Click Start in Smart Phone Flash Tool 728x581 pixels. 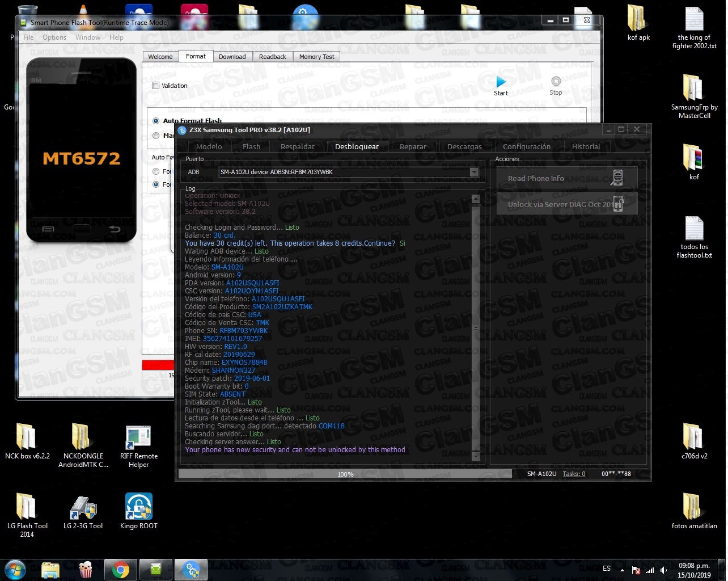(501, 86)
